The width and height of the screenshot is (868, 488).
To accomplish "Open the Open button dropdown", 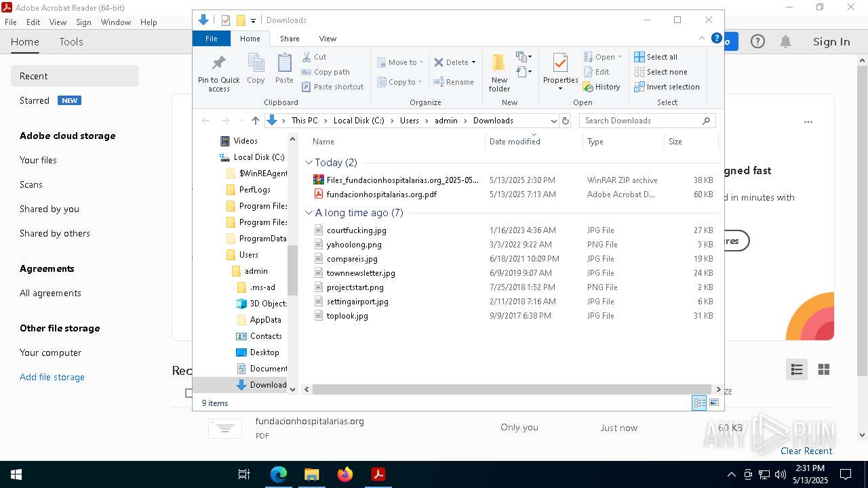I will click(620, 57).
